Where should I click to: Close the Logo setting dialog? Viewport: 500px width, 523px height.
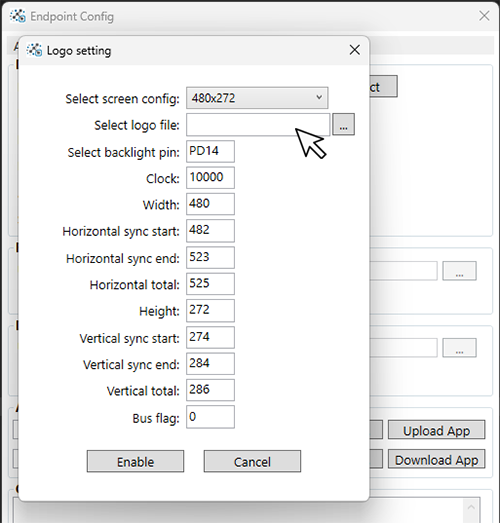coord(355,50)
